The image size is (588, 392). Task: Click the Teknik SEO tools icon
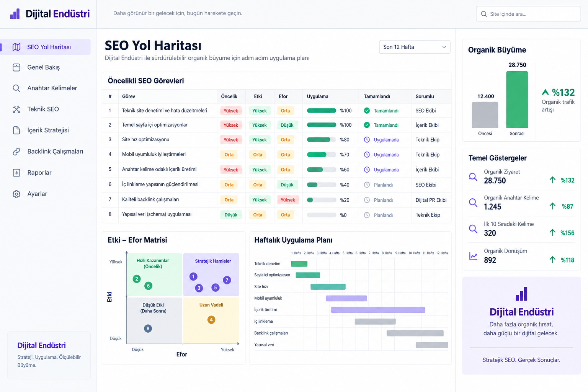(16, 109)
